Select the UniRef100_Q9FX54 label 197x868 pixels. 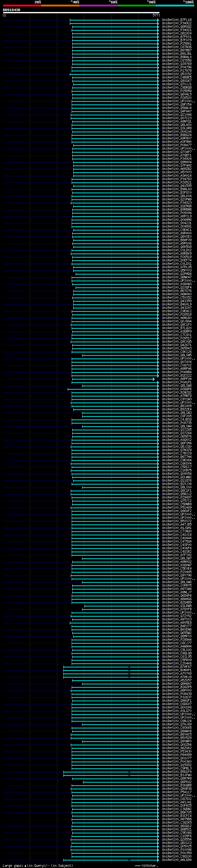tap(176, 104)
